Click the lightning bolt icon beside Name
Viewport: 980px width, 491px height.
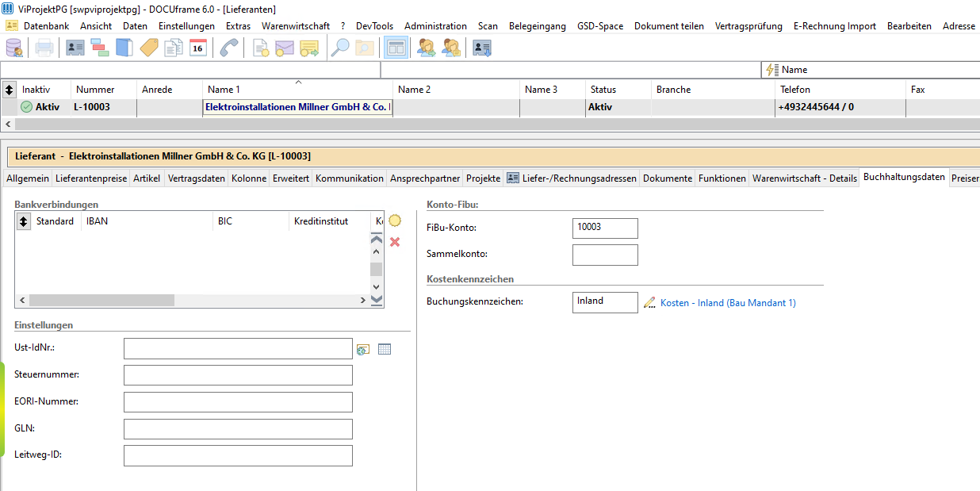[x=771, y=70]
